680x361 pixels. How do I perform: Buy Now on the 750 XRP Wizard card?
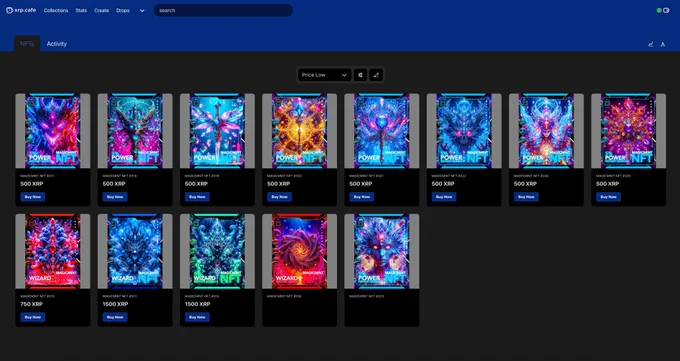pyautogui.click(x=33, y=317)
